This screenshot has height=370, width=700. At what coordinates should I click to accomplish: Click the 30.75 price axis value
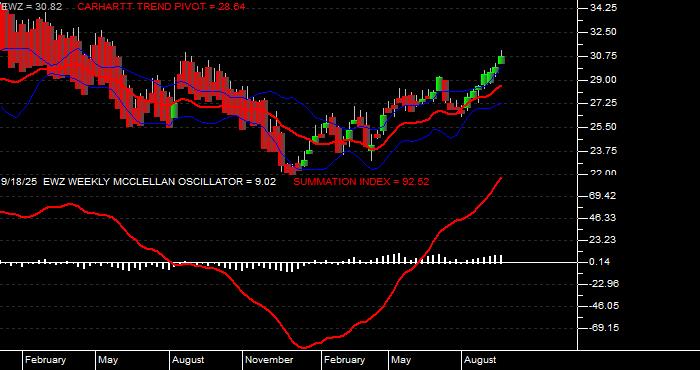[x=604, y=56]
